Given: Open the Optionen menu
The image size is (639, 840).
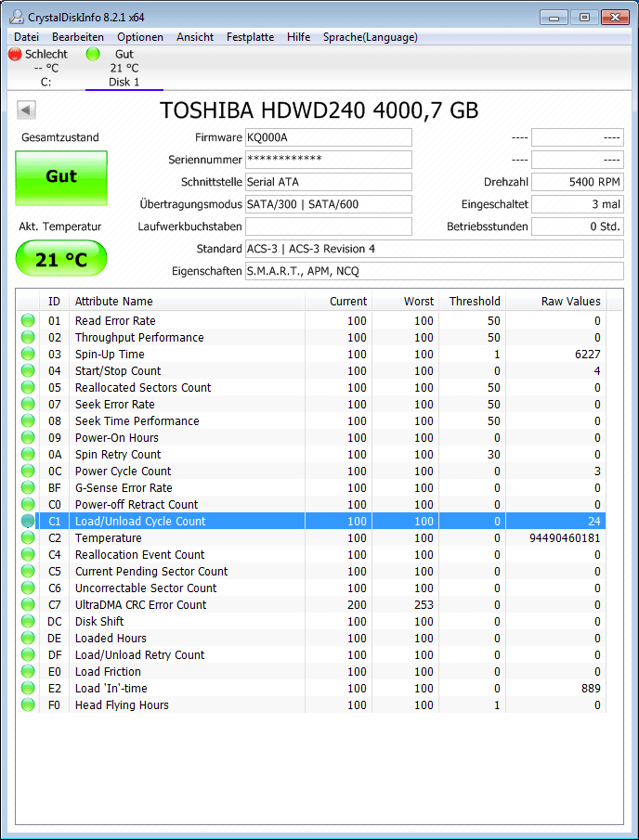Looking at the screenshot, I should tap(140, 37).
